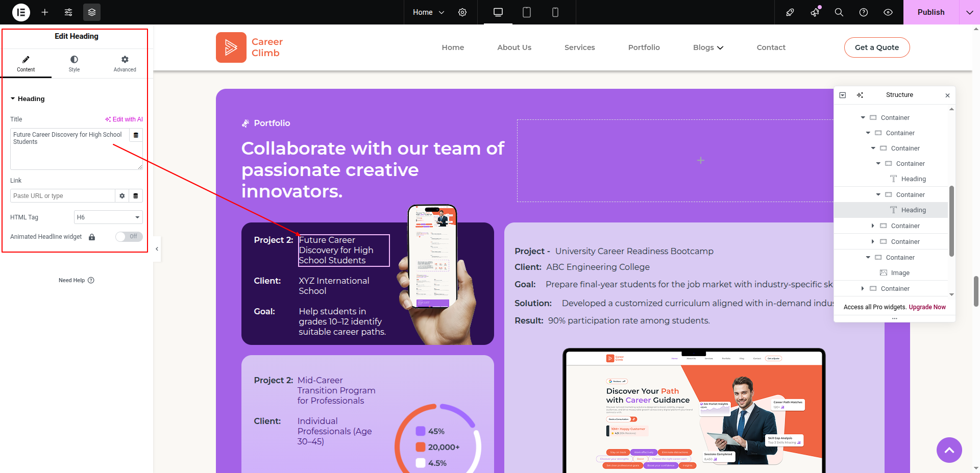Screen dimensions: 980x473
Task: Expand the Container above the Image's Container
Action: click(873, 242)
